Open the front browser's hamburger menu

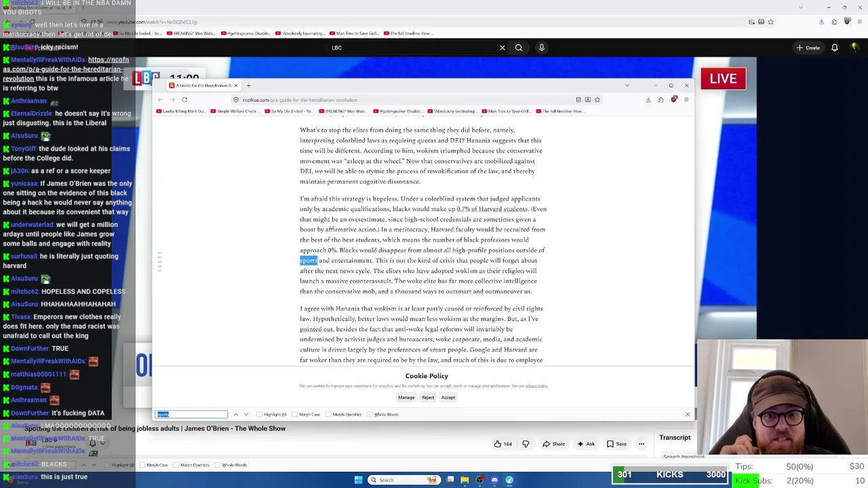[x=686, y=100]
